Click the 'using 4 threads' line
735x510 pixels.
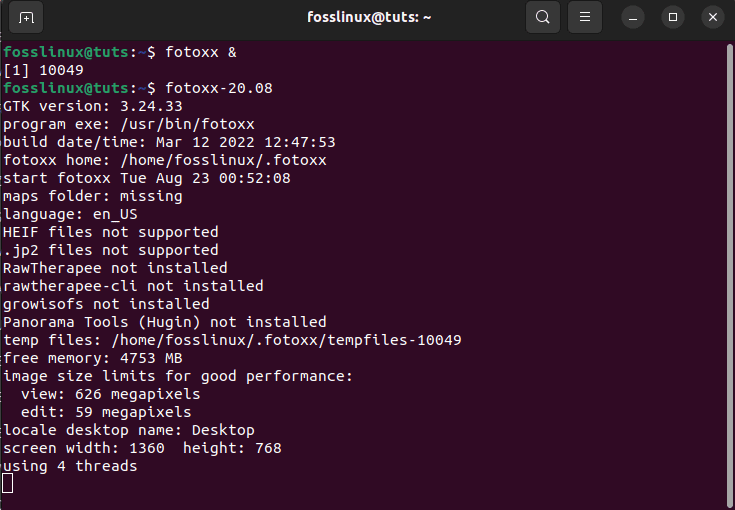click(70, 466)
